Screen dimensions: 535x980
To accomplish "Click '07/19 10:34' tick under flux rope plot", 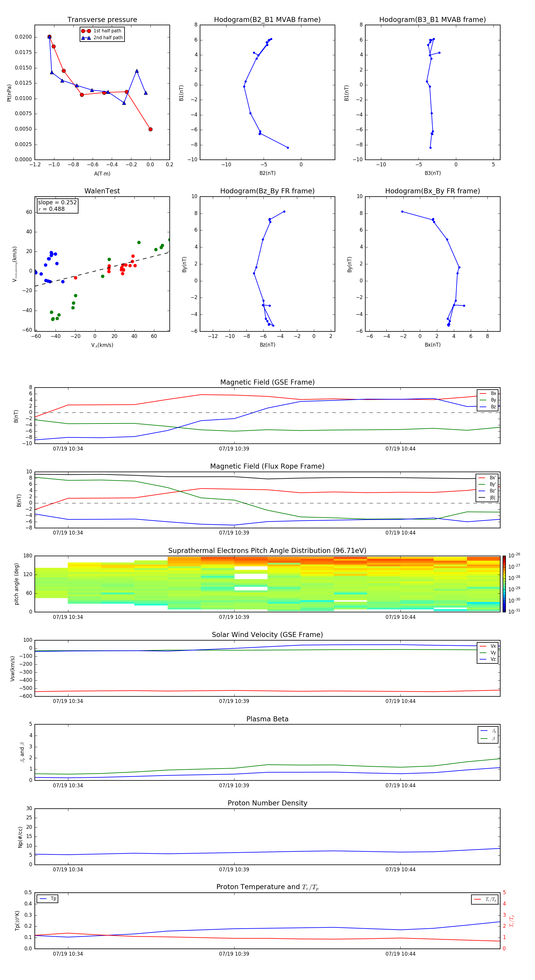I will point(68,533).
